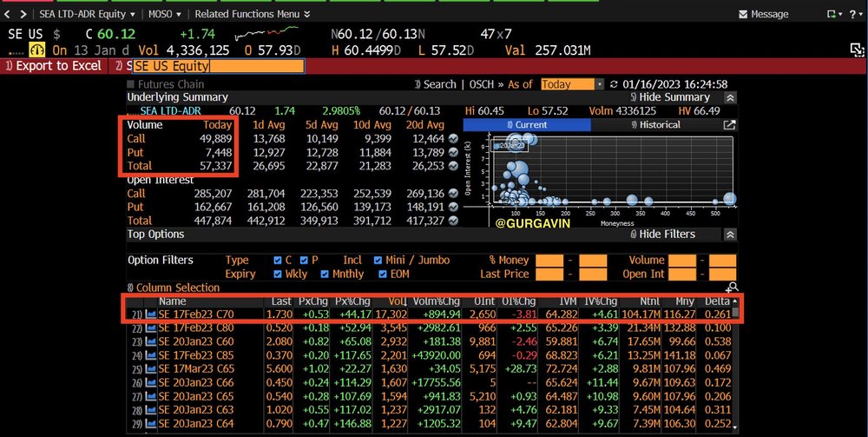The image size is (868, 437).
Task: Click the refresh icon beside the timestamp
Action: (x=615, y=84)
